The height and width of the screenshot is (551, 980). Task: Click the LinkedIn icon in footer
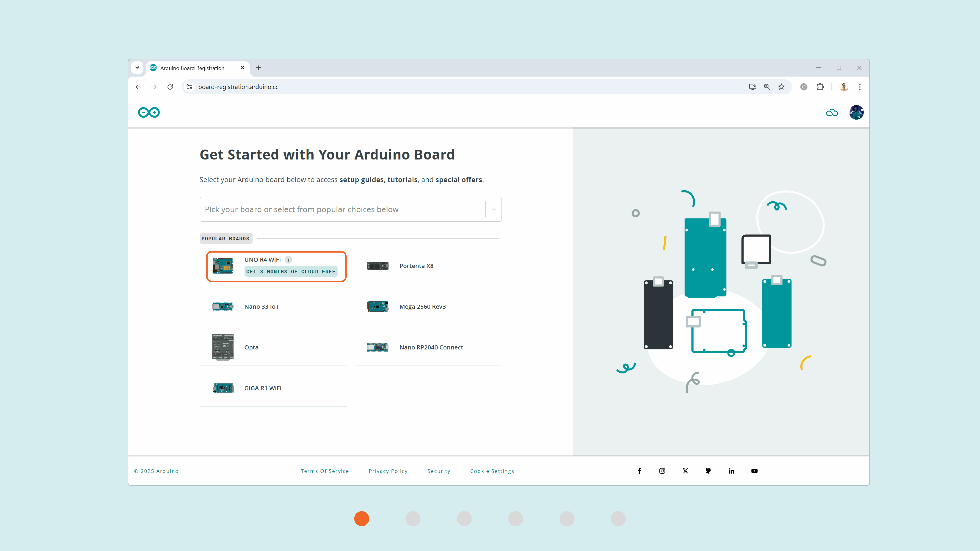point(731,471)
